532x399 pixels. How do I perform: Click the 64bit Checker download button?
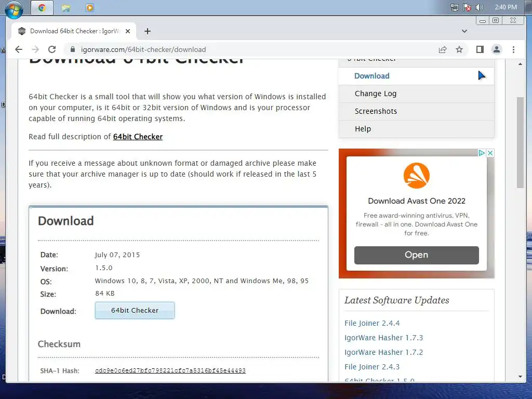(135, 311)
